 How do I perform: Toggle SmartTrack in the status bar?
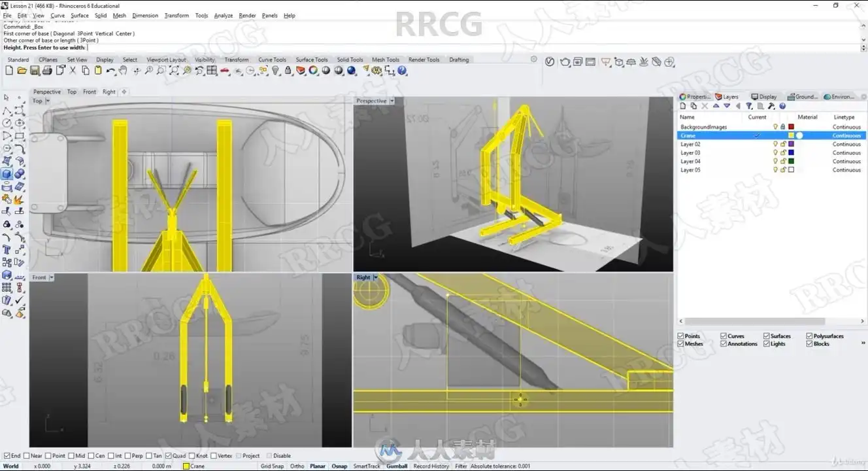[x=367, y=466]
